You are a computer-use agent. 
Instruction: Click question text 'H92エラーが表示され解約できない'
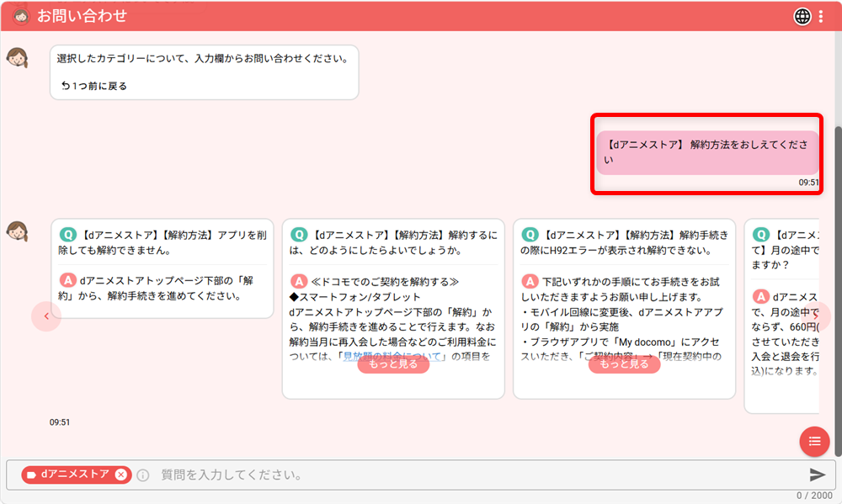tap(625, 242)
